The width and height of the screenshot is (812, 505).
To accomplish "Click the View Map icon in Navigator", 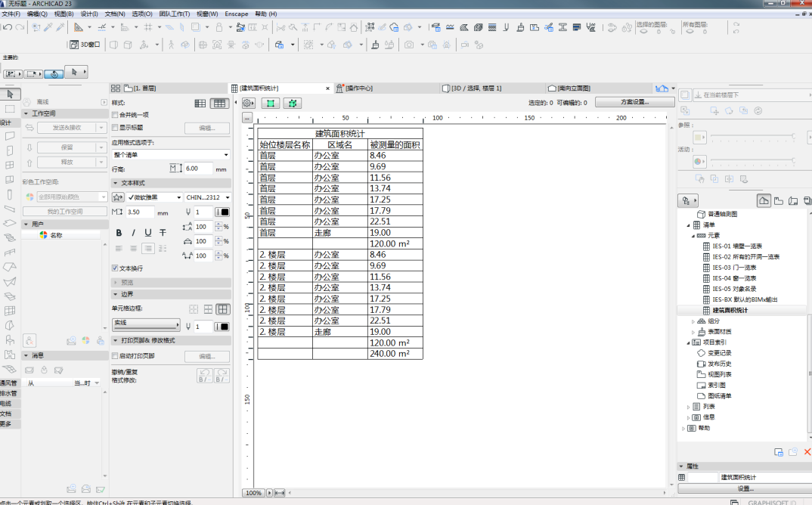I will point(778,200).
